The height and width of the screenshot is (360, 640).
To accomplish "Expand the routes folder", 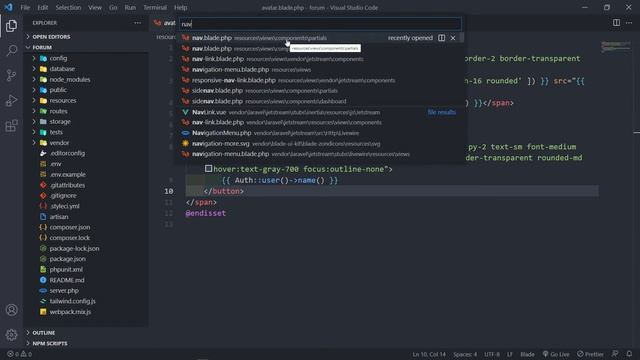I will pyautogui.click(x=86, y=111).
